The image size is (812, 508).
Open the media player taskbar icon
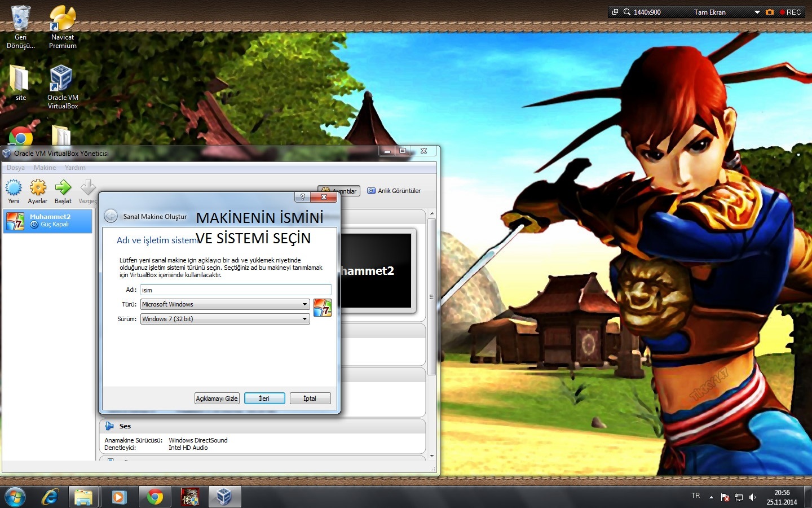click(119, 497)
